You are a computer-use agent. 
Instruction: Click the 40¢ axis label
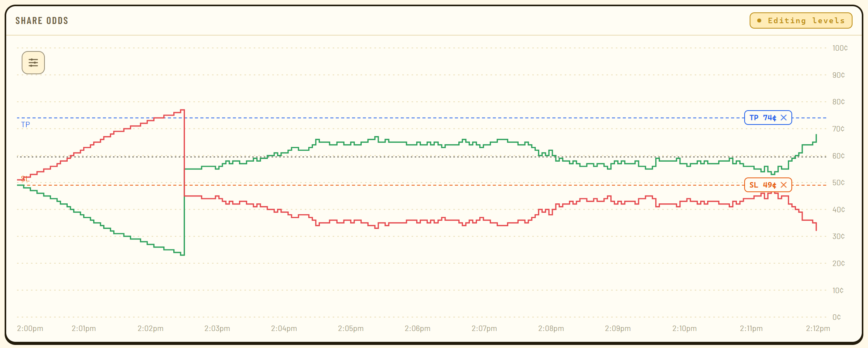click(839, 210)
